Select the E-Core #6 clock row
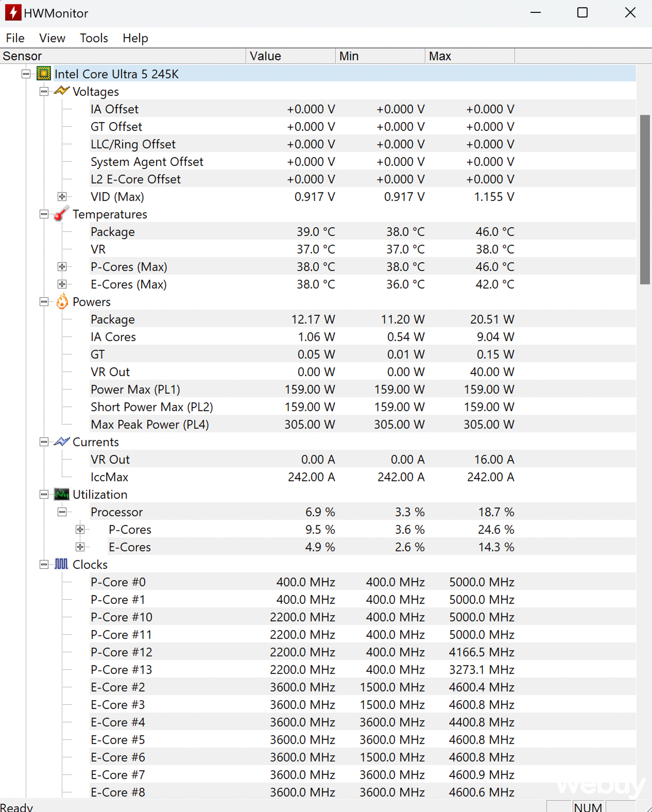The image size is (652, 812). point(363,757)
